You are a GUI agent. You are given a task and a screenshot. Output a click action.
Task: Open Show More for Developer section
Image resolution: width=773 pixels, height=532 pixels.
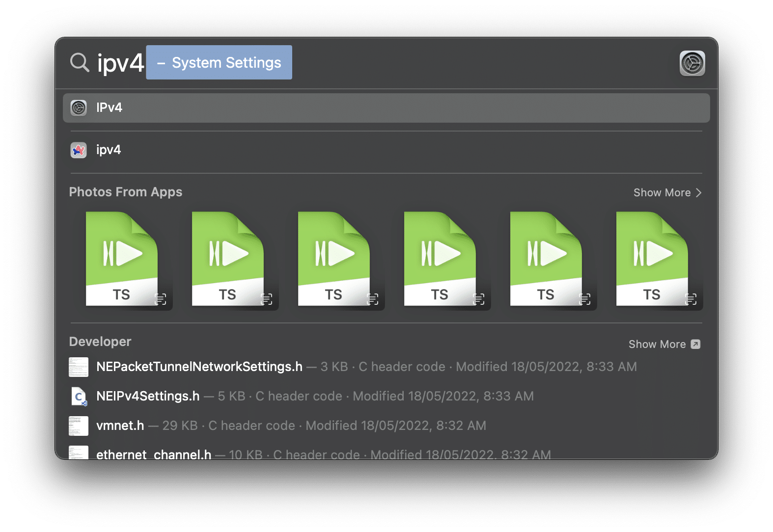click(664, 345)
